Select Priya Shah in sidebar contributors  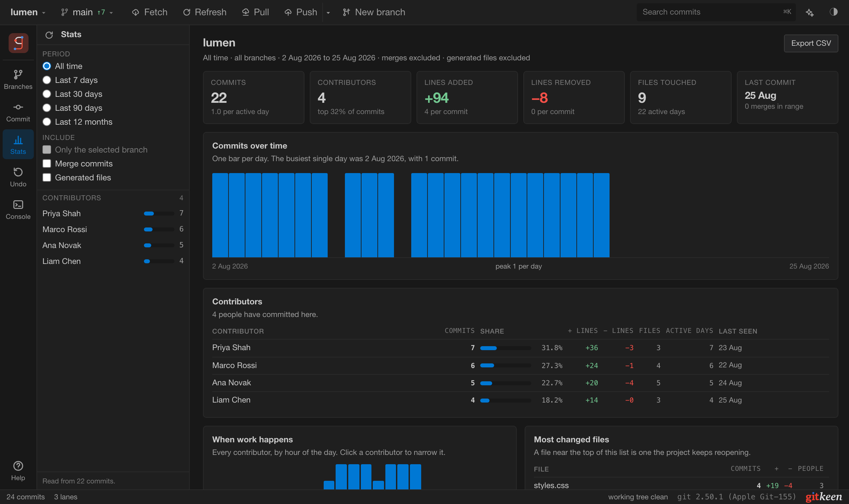coord(113,213)
